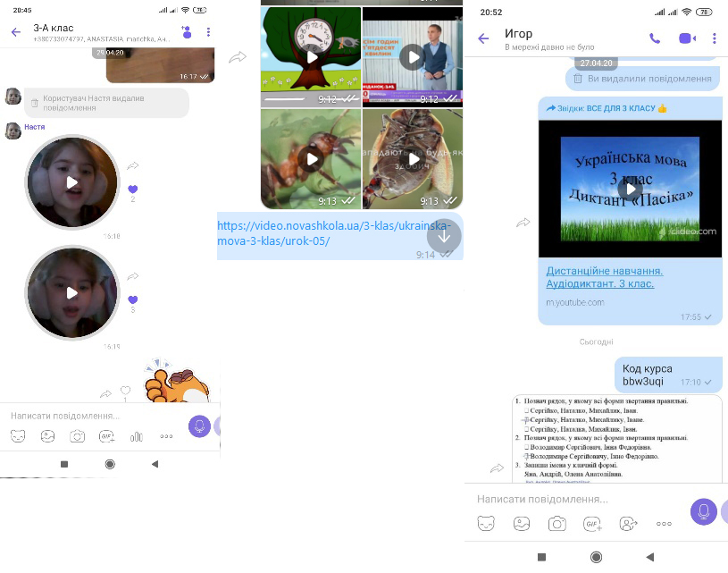This screenshot has height=573, width=728.
Task: Open extra attachment options in Игор chat
Action: pos(664,523)
